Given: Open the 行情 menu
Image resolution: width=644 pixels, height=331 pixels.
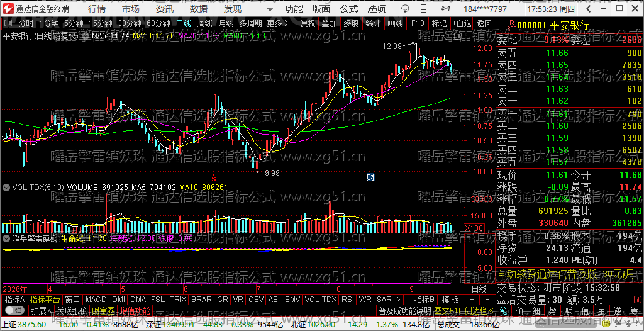Looking at the screenshot, I should point(96,9).
